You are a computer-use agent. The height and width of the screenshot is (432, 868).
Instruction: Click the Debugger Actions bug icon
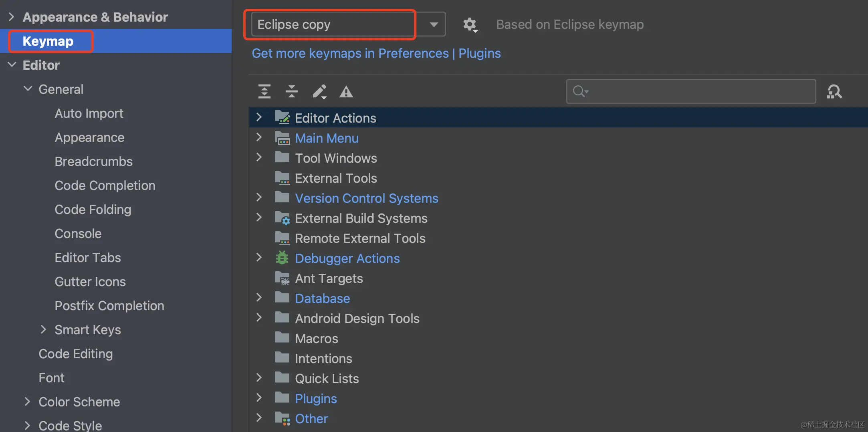(x=282, y=258)
